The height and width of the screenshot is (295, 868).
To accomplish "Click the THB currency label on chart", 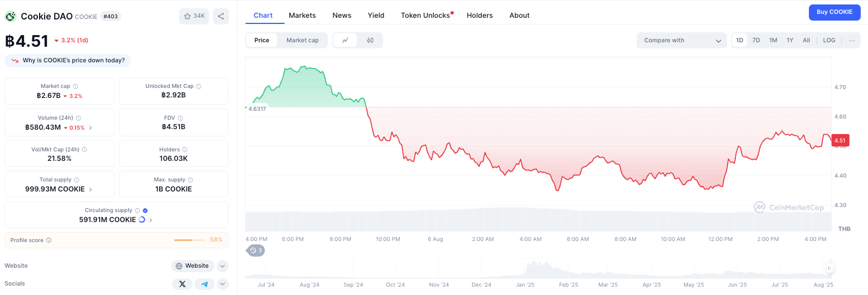I will [844, 229].
